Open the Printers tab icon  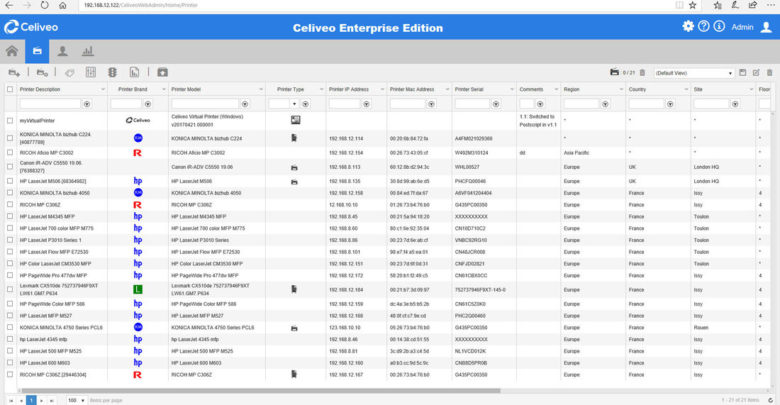click(x=37, y=51)
